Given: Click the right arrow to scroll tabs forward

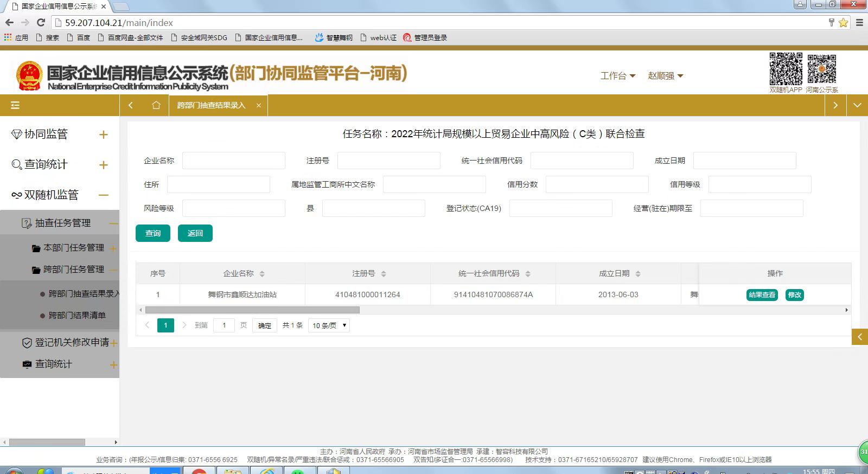Looking at the screenshot, I should [x=835, y=105].
